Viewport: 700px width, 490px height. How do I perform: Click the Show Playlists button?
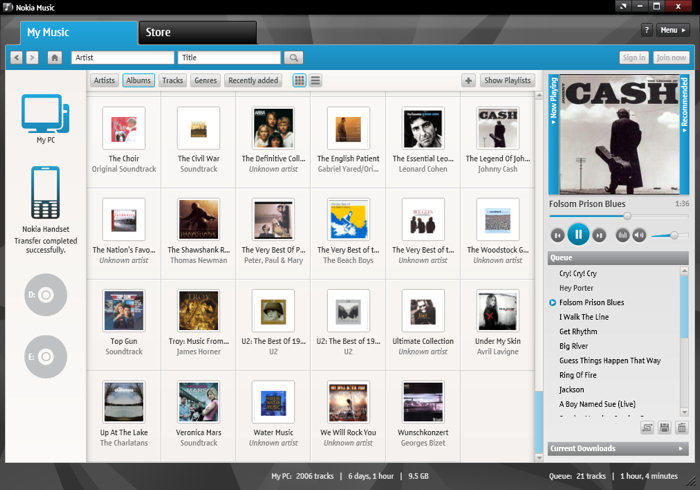point(508,80)
